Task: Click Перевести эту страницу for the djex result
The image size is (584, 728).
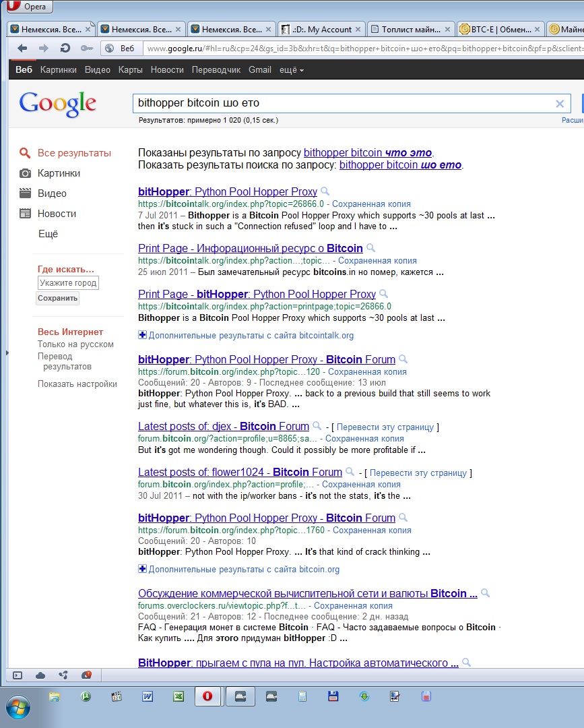Action: [x=385, y=427]
